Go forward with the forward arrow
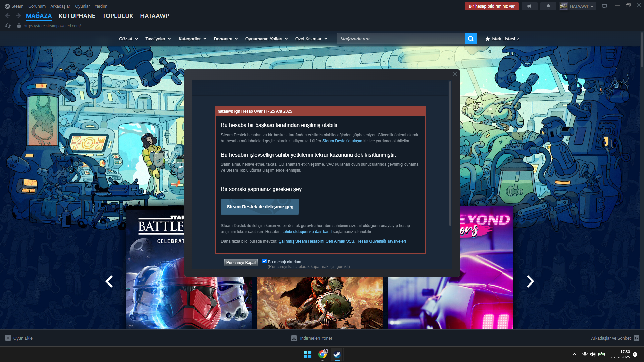This screenshot has height=362, width=644. click(x=18, y=16)
